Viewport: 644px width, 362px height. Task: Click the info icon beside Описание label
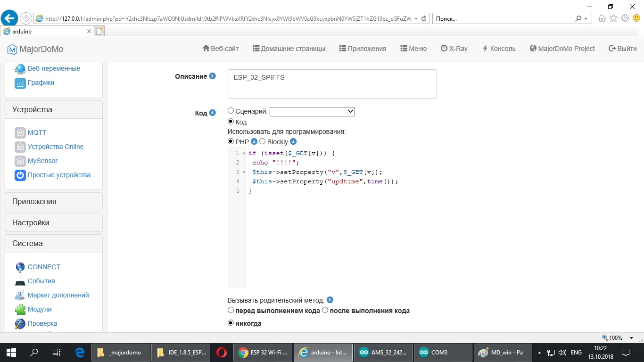pos(213,76)
